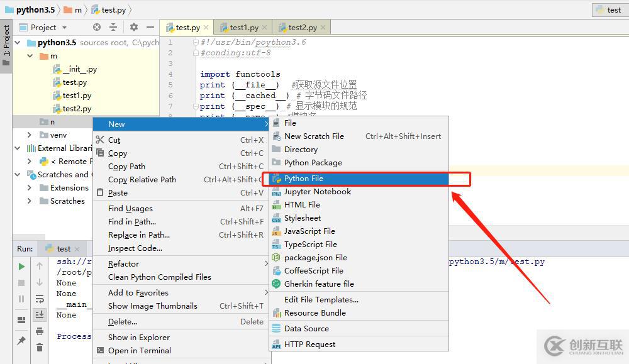Click the down arrow in Run toolbar
Image resolution: width=629 pixels, height=364 pixels.
tap(39, 282)
